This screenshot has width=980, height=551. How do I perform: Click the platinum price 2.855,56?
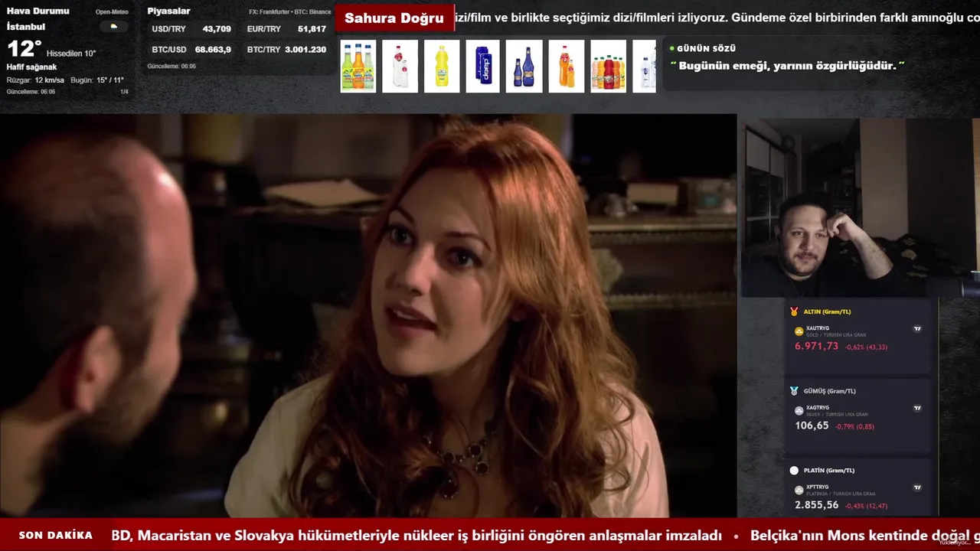[816, 505]
